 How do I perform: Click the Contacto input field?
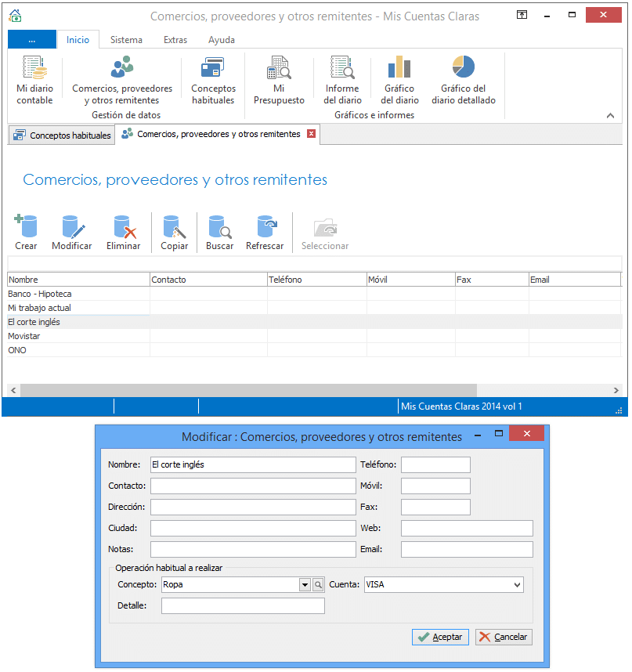253,486
